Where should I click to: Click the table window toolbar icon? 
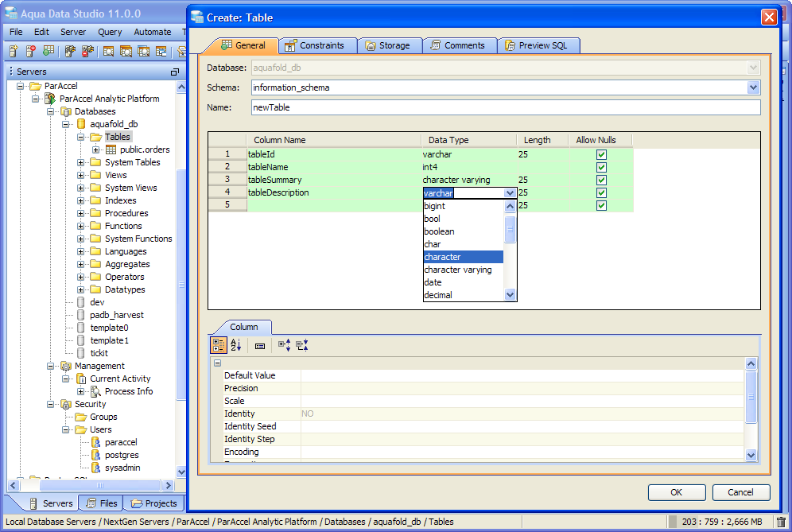click(x=161, y=51)
